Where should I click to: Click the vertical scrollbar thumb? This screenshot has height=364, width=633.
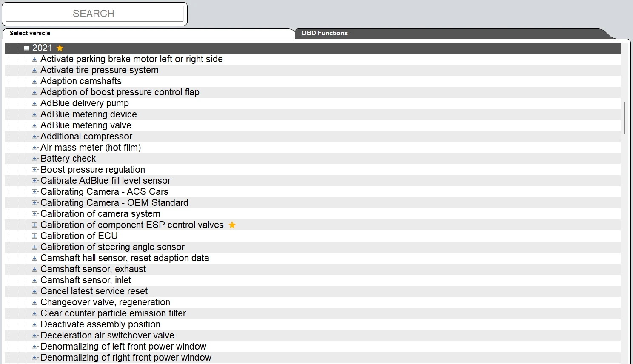point(624,118)
